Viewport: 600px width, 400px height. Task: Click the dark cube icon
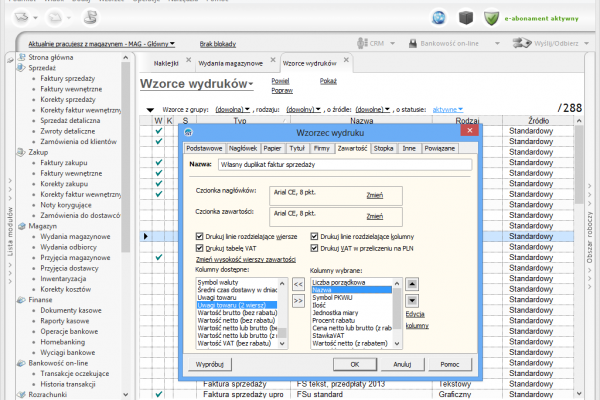(x=465, y=17)
